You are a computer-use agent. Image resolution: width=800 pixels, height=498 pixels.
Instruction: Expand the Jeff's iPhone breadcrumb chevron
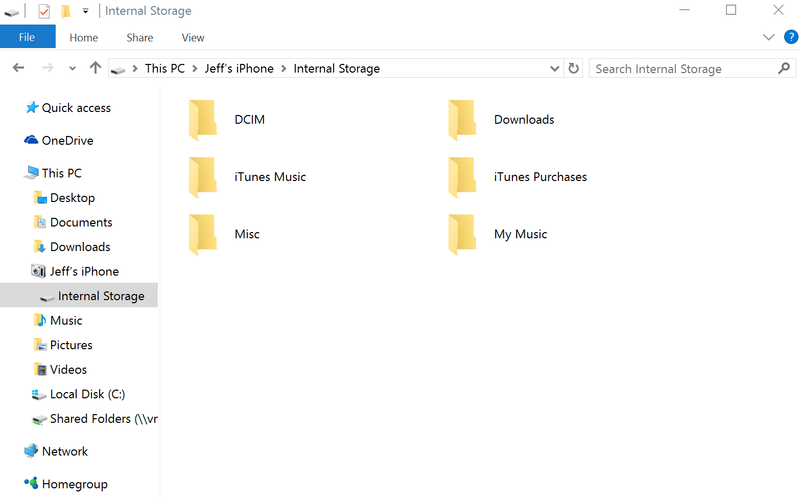284,68
